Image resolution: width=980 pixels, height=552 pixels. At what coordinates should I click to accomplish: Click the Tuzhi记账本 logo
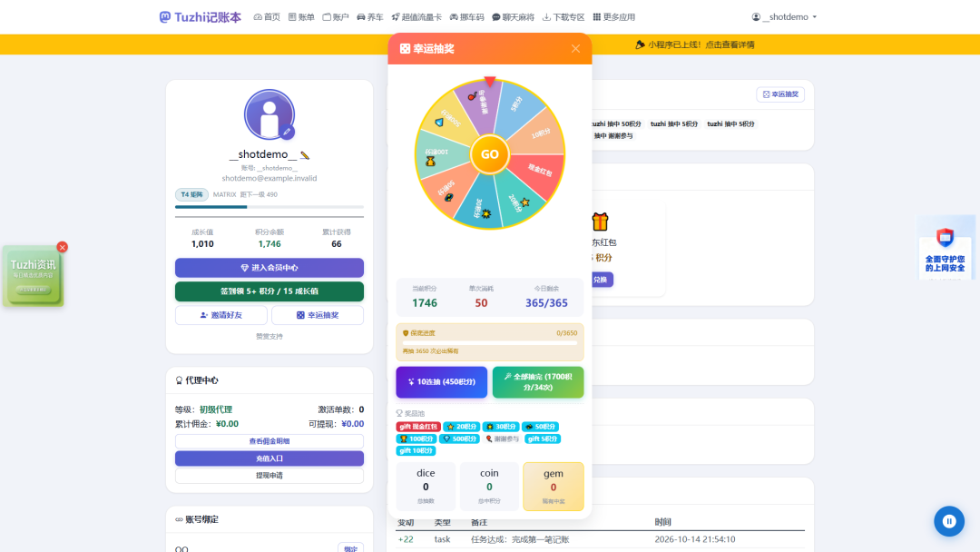[200, 17]
